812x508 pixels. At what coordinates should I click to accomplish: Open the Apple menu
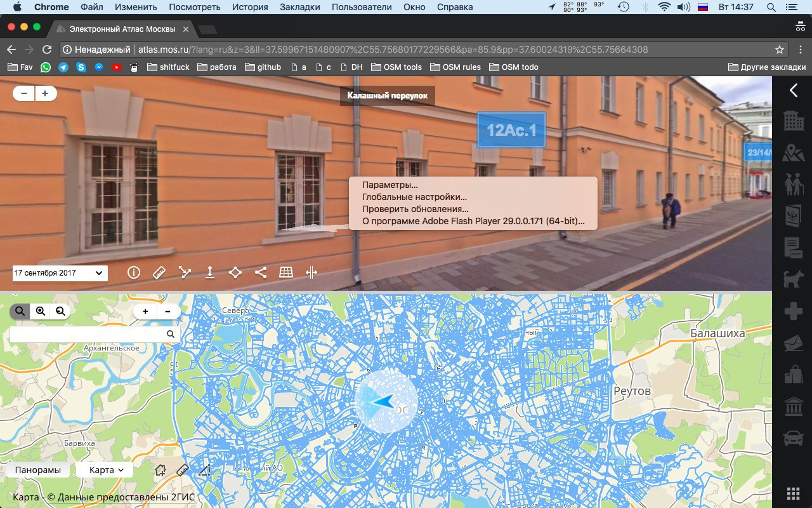click(16, 7)
